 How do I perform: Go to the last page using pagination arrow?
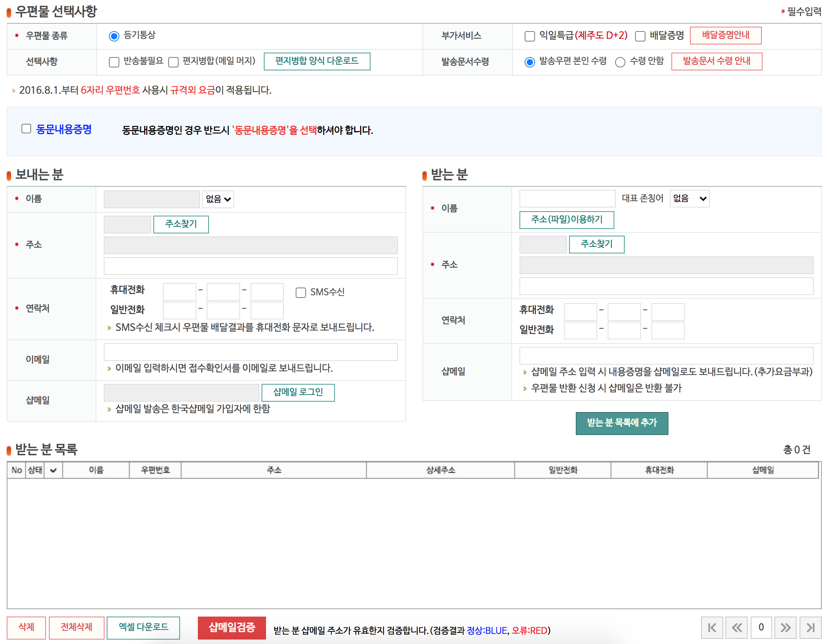pos(810,627)
